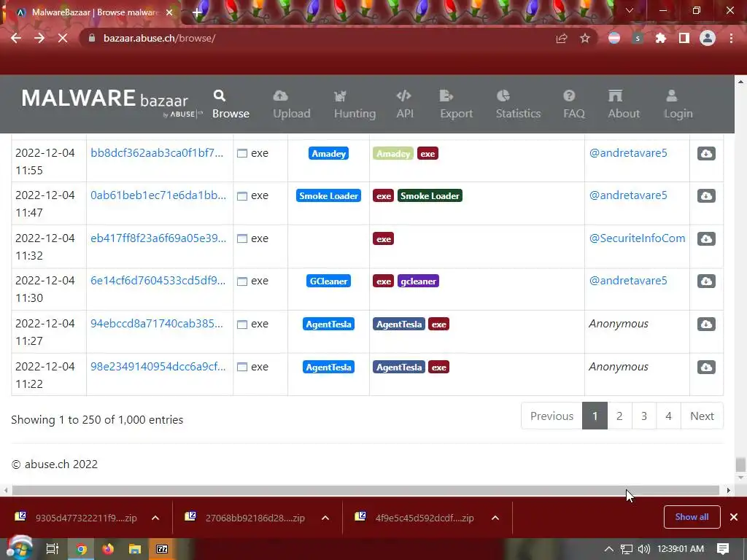747x560 pixels.
Task: Open hash link 98e2349140954dcc6a9cf...
Action: 158,366
